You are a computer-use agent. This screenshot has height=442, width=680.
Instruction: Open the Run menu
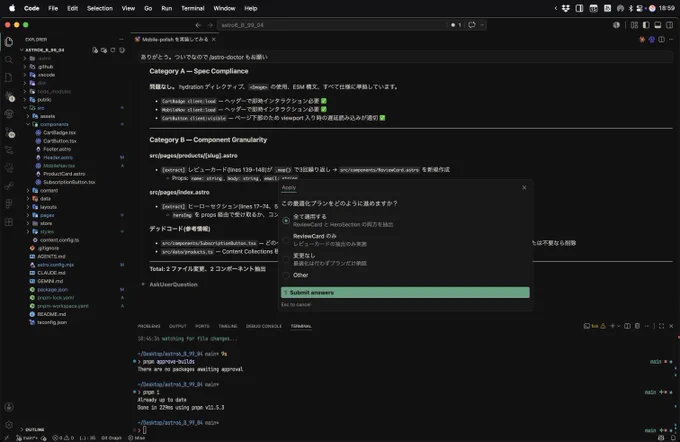coord(167,8)
